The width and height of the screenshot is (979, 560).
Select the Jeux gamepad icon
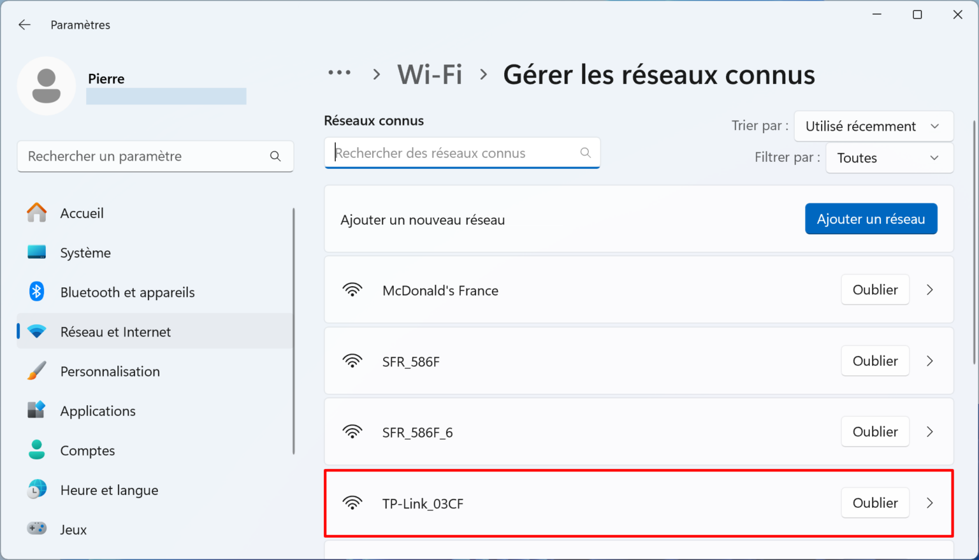[36, 529]
